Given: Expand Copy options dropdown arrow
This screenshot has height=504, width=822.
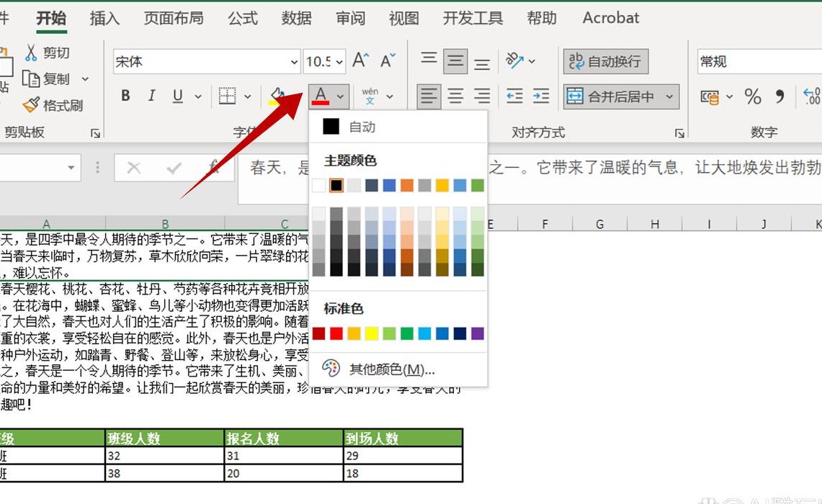Looking at the screenshot, I should coord(85,79).
